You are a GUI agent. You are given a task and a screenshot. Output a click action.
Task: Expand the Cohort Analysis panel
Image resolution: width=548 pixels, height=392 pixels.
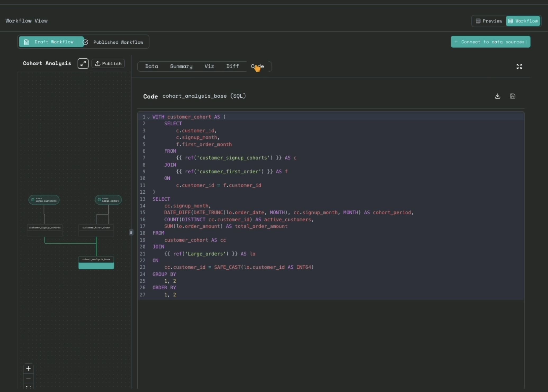[83, 63]
